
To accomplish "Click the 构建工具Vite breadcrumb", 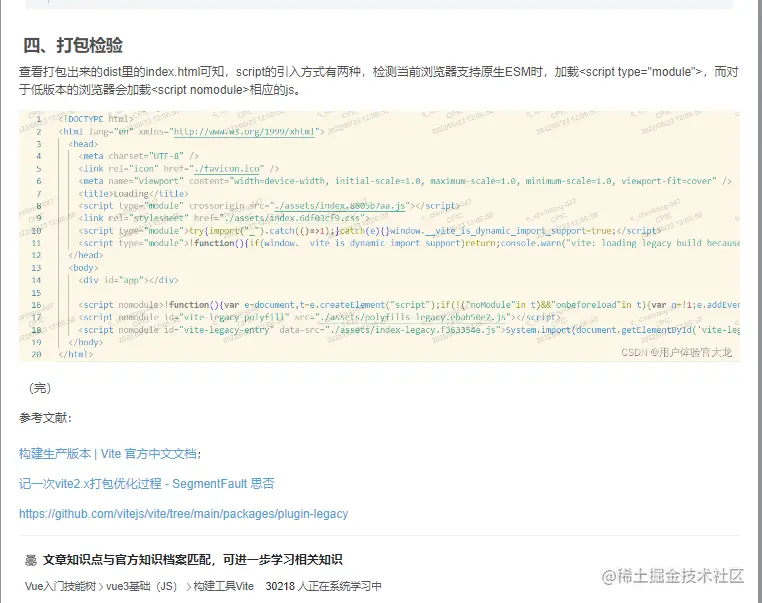I will click(224, 586).
